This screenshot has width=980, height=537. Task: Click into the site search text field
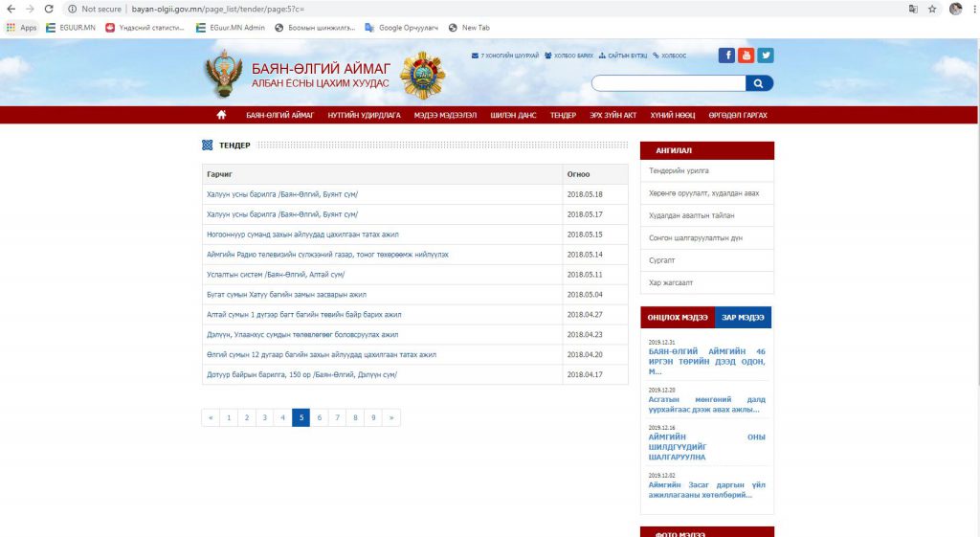[667, 83]
